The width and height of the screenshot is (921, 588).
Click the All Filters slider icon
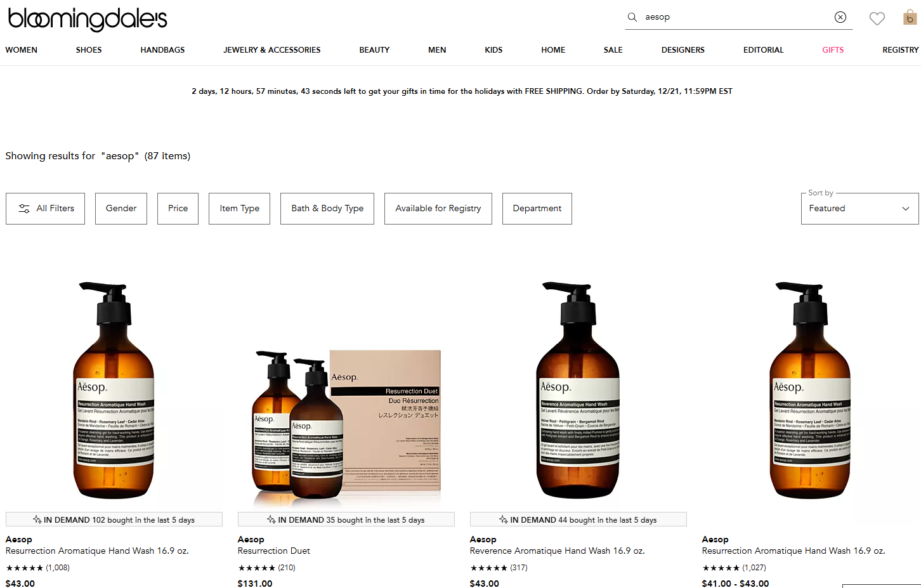pos(24,209)
